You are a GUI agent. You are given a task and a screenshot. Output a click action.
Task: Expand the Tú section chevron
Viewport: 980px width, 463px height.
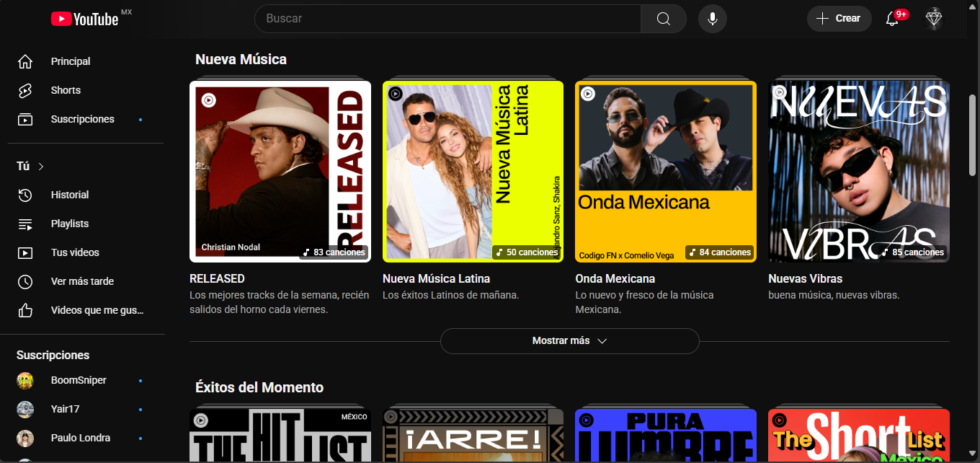(x=41, y=167)
